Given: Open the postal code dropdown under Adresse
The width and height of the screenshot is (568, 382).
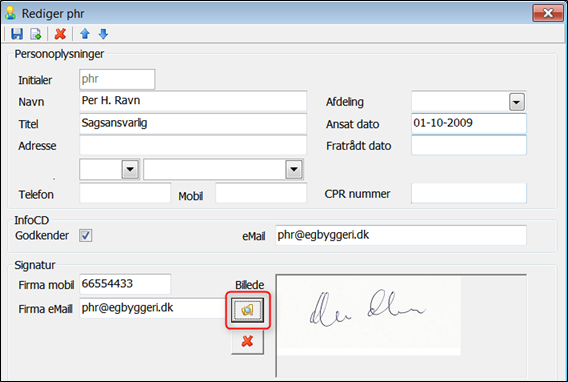Looking at the screenshot, I should (130, 169).
